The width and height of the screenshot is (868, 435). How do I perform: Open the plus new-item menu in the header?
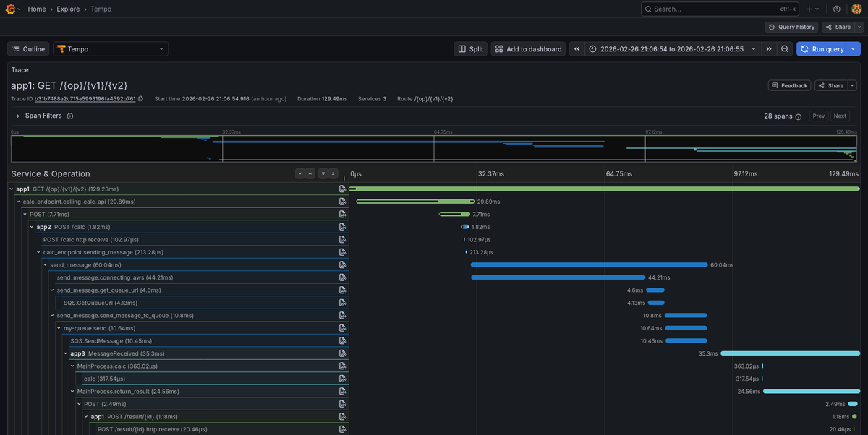812,9
